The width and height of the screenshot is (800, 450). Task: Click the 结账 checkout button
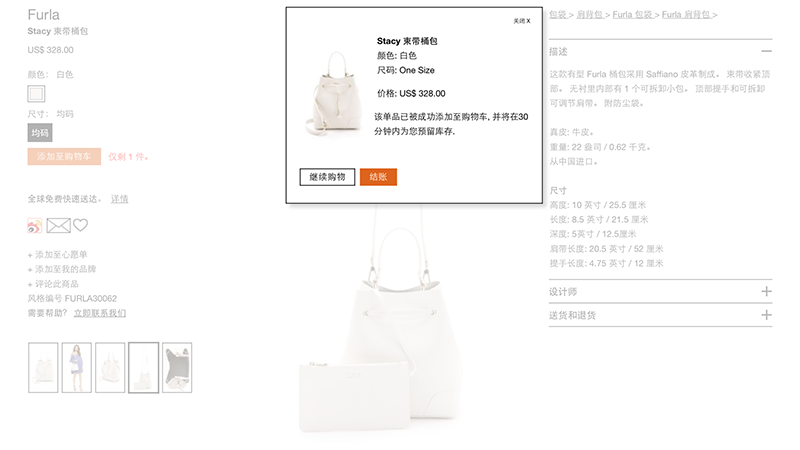click(378, 177)
